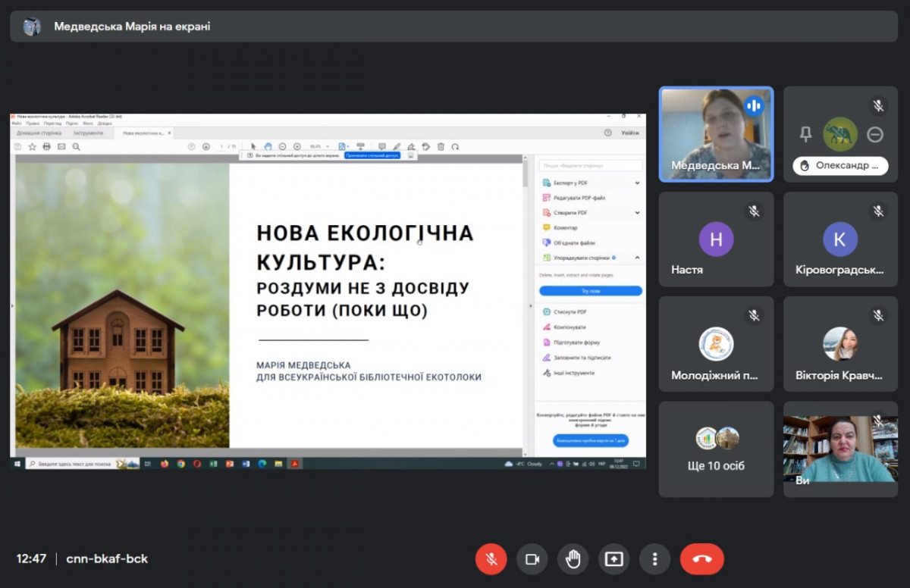Image resolution: width=910 pixels, height=588 pixels.
Task: Open the 'Ще 10 осіб' participants tile
Action: click(x=716, y=449)
